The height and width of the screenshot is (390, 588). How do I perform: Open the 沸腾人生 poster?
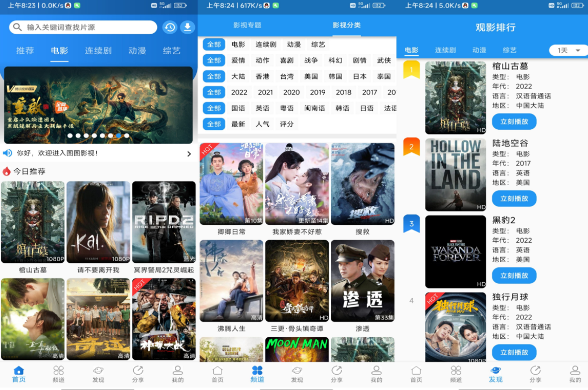pos(232,281)
